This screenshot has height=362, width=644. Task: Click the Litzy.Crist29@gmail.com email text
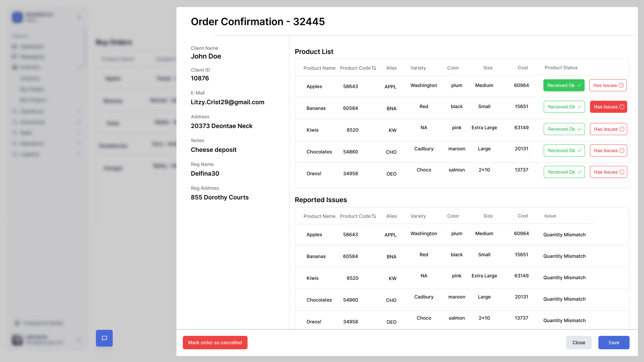(227, 102)
